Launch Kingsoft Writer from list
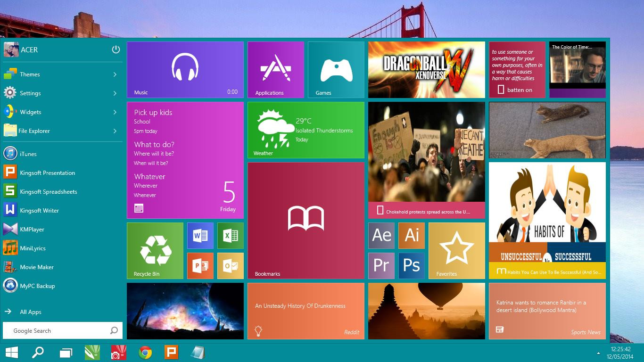 pos(62,211)
